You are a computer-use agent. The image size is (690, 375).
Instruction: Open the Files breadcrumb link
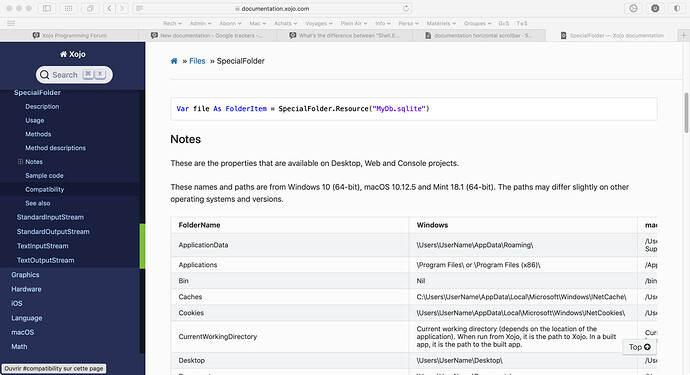pyautogui.click(x=197, y=61)
